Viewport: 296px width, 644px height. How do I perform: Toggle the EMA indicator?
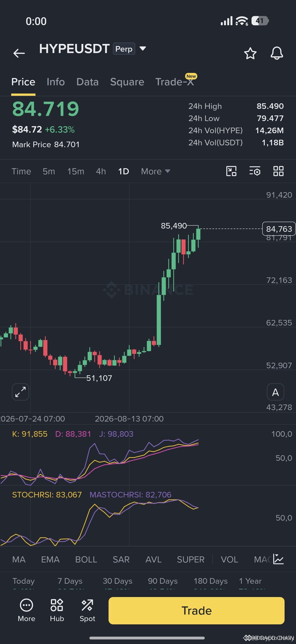50,559
